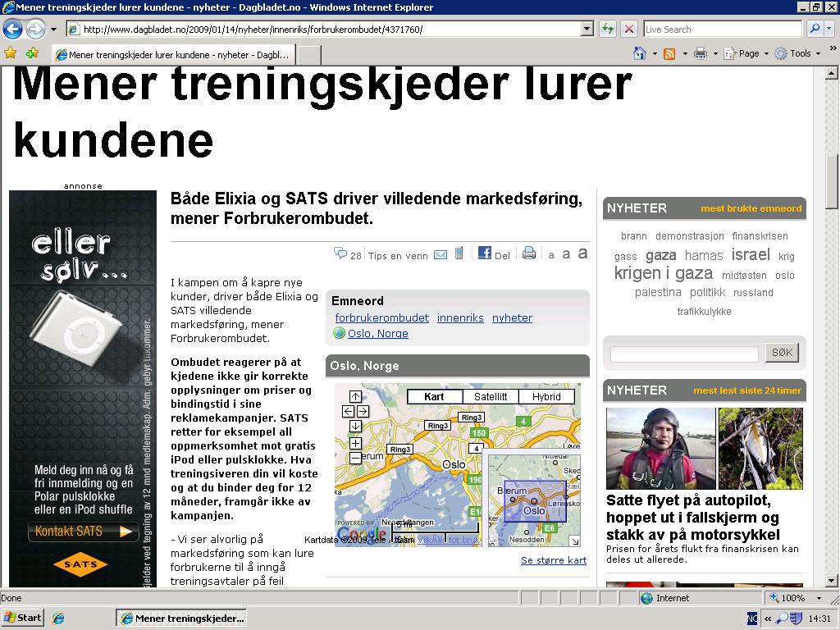Select Mener treningskjeder taskbar button

click(x=181, y=619)
